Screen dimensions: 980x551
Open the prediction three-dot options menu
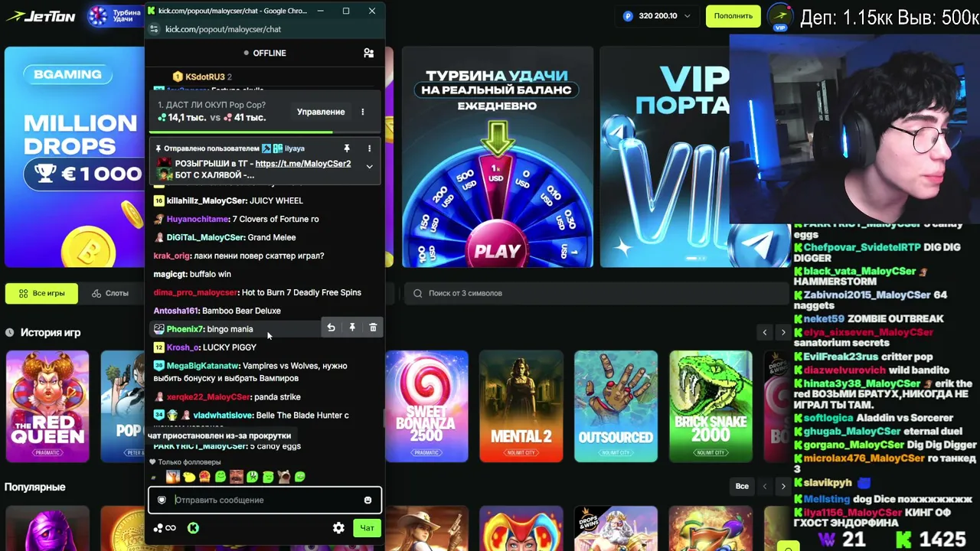click(x=363, y=112)
